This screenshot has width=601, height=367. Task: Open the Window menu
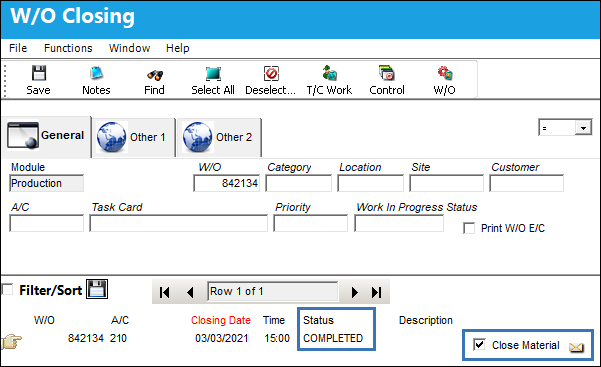[130, 48]
